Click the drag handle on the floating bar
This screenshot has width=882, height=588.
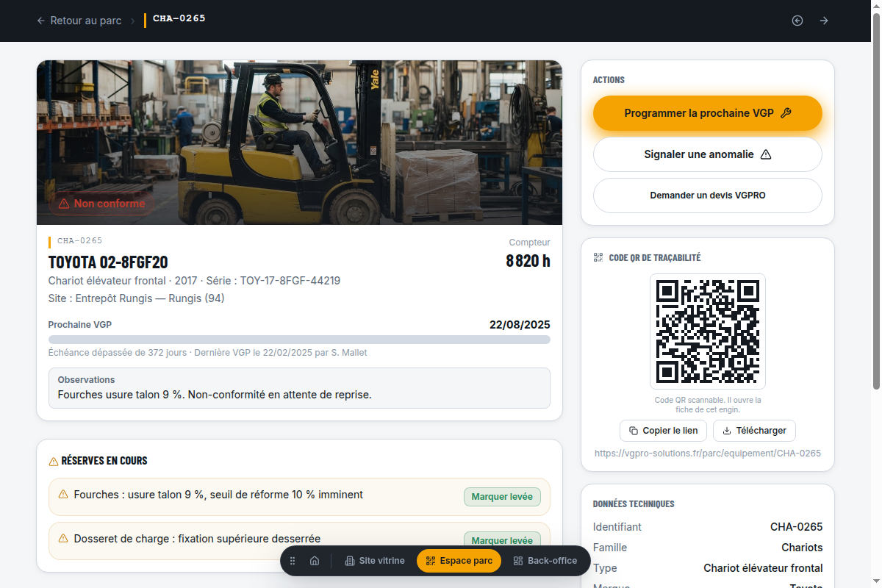[293, 561]
